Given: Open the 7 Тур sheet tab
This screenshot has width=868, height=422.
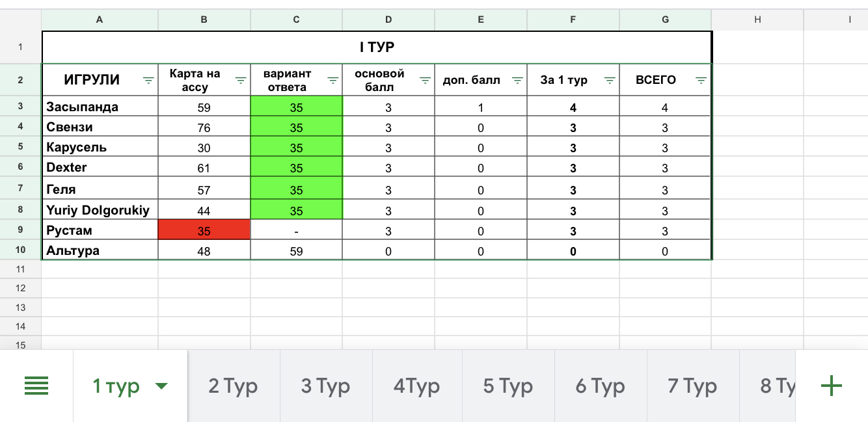Looking at the screenshot, I should tap(692, 386).
